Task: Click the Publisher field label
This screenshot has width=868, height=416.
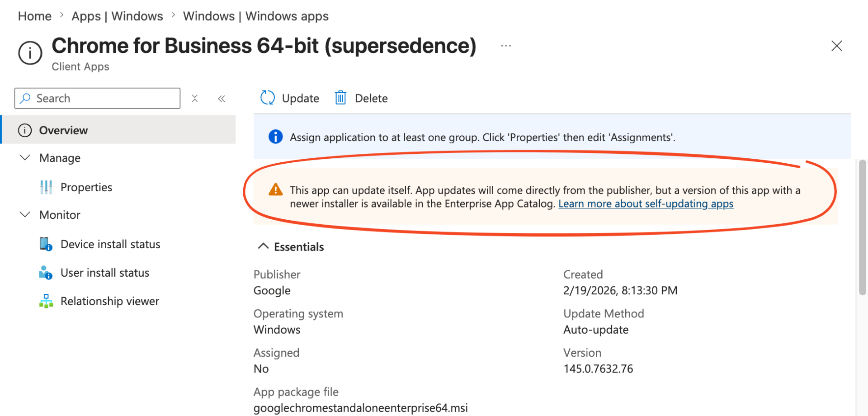Action: (x=277, y=274)
